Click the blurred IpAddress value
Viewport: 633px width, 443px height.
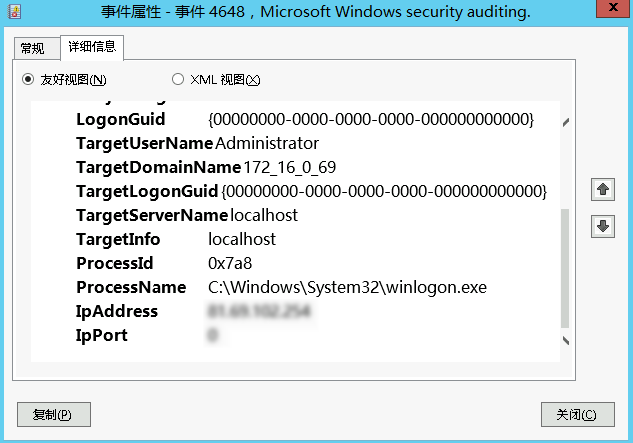(x=259, y=311)
